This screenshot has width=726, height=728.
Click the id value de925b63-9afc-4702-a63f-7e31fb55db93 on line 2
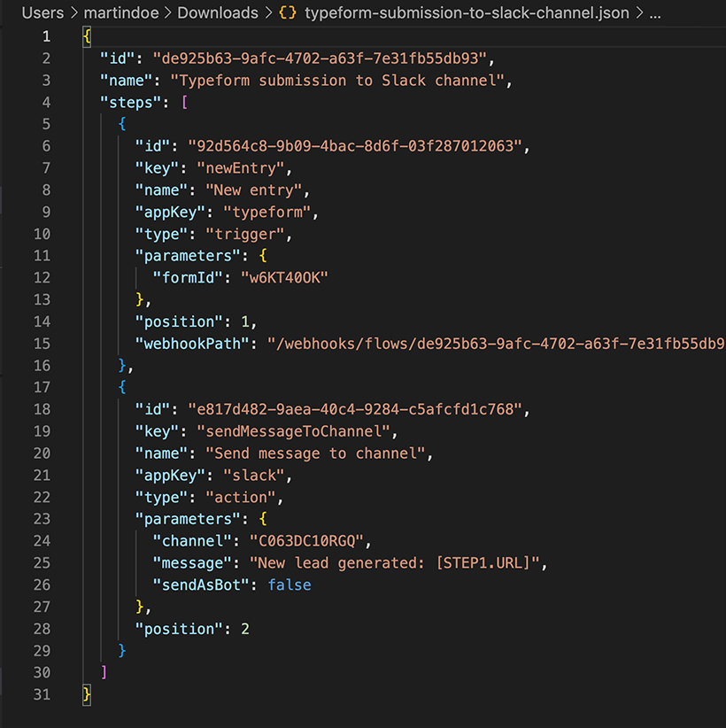click(320, 58)
